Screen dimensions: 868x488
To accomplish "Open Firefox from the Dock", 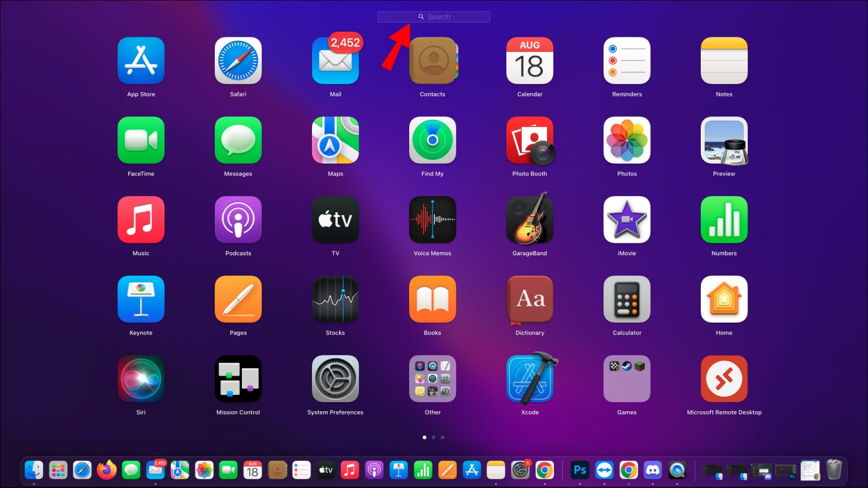I will (107, 469).
